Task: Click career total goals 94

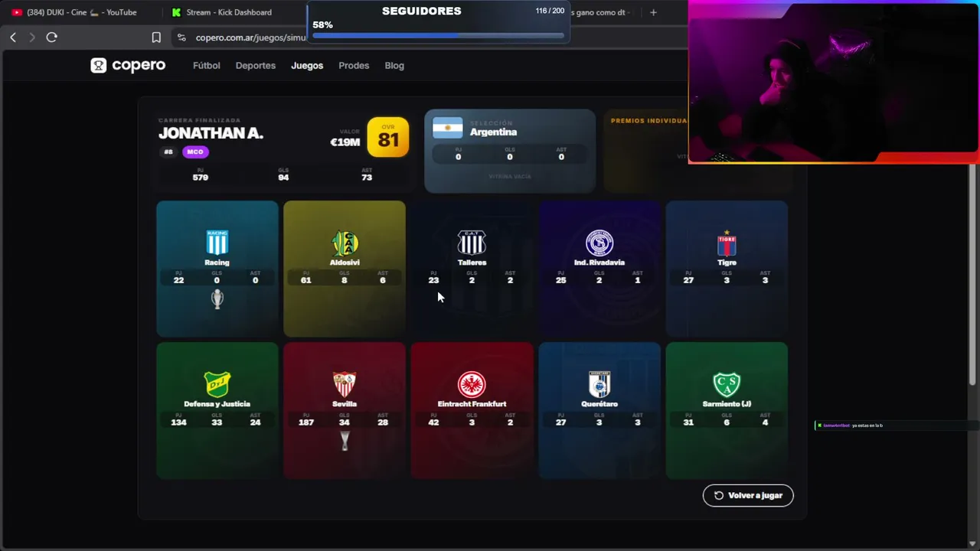Action: [x=283, y=178]
